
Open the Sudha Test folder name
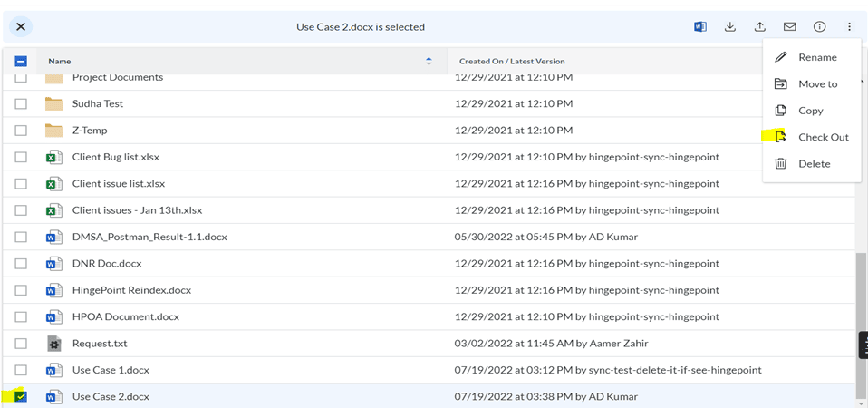[x=98, y=103]
